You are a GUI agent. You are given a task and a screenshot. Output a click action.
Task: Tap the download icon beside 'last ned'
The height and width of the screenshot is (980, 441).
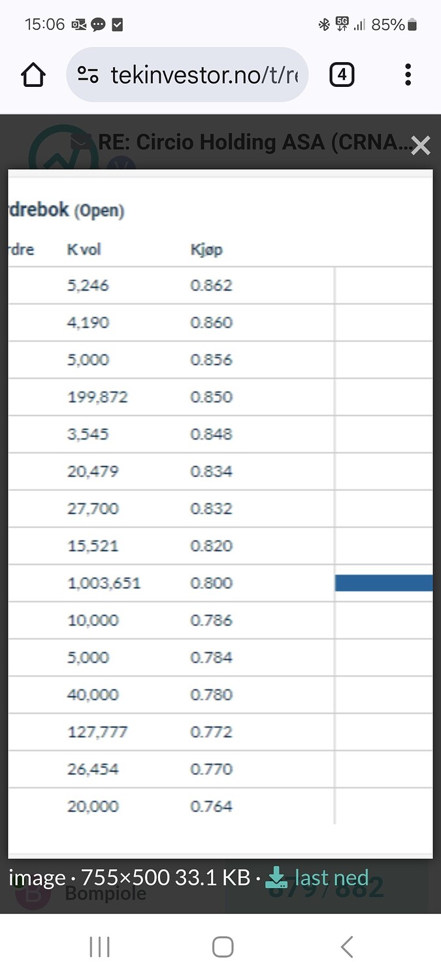tap(277, 877)
